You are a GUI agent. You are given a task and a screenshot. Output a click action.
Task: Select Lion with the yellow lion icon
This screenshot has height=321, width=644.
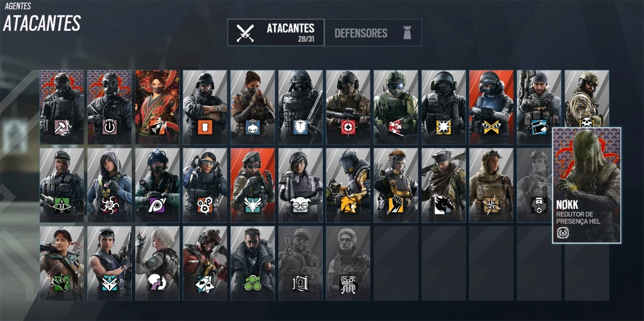[x=348, y=185]
